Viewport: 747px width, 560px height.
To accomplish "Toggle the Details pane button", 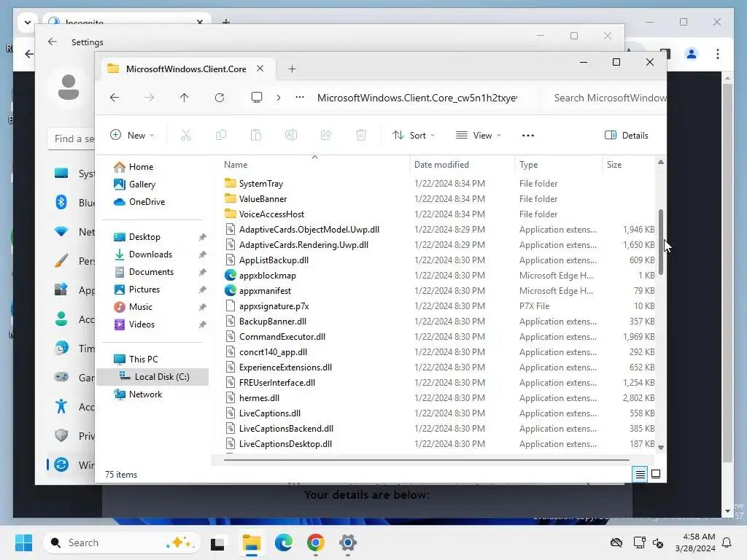I will 626,135.
